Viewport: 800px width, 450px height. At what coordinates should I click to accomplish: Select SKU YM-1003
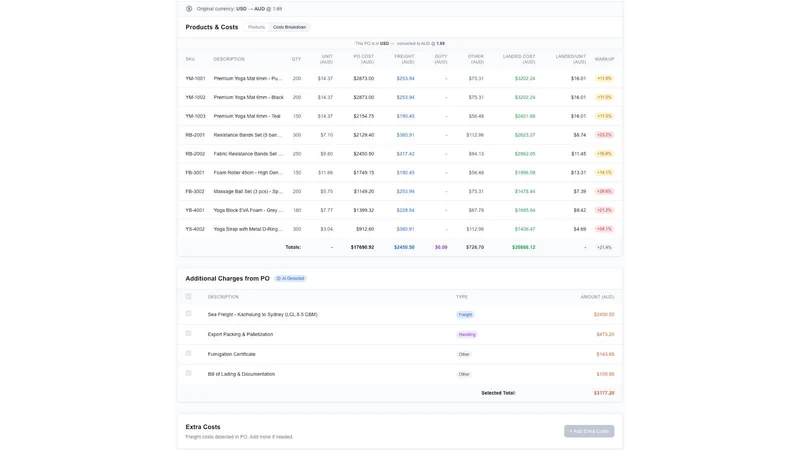195,116
